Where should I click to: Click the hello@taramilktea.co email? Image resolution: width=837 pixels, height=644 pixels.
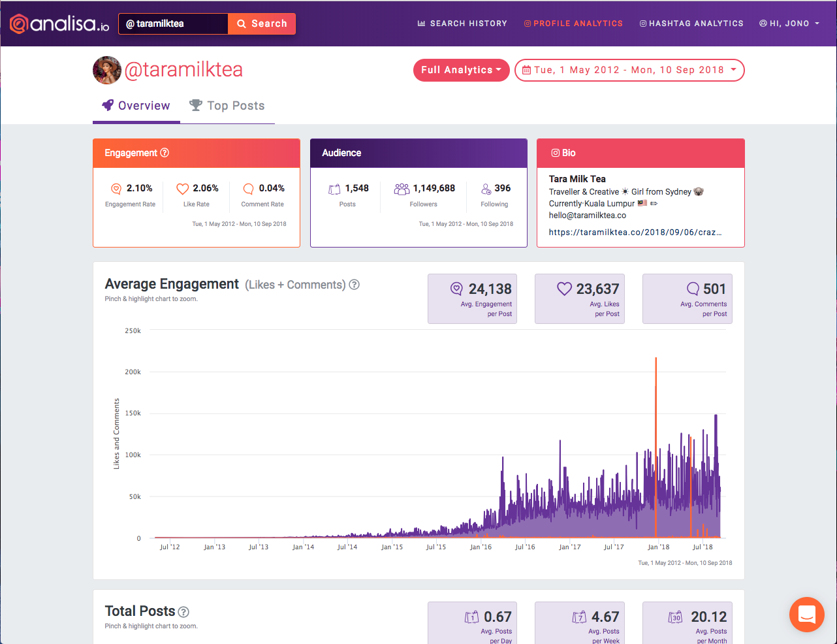pos(588,215)
